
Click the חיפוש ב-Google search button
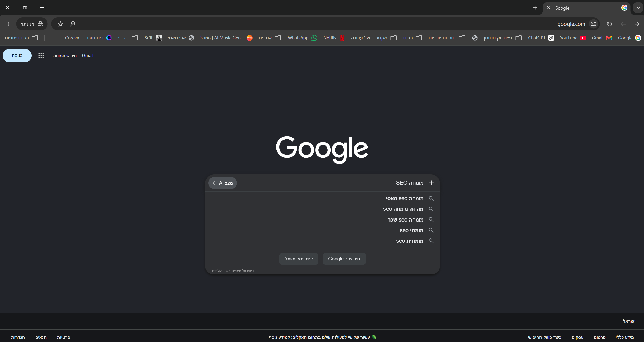(x=344, y=259)
